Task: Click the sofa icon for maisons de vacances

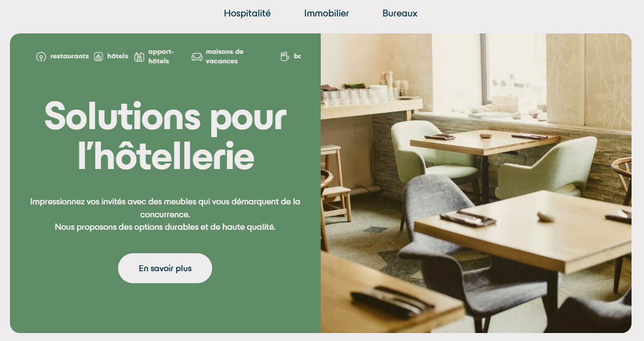Action: [197, 57]
